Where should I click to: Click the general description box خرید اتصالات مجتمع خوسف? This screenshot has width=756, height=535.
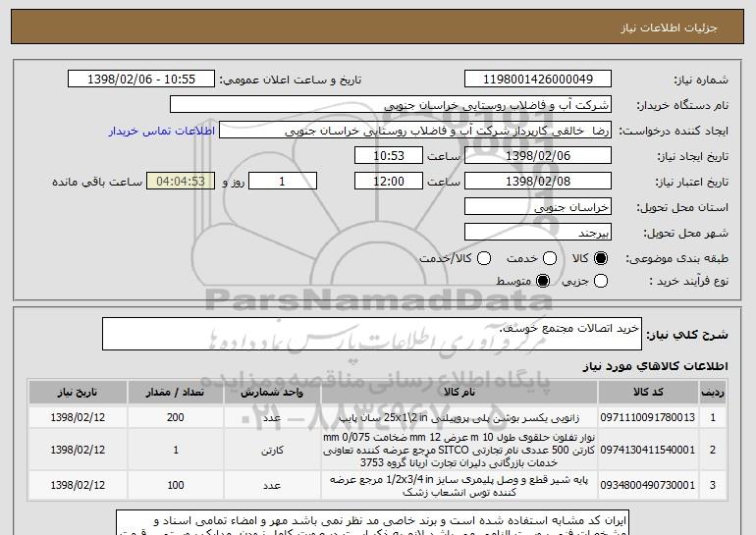tap(372, 334)
